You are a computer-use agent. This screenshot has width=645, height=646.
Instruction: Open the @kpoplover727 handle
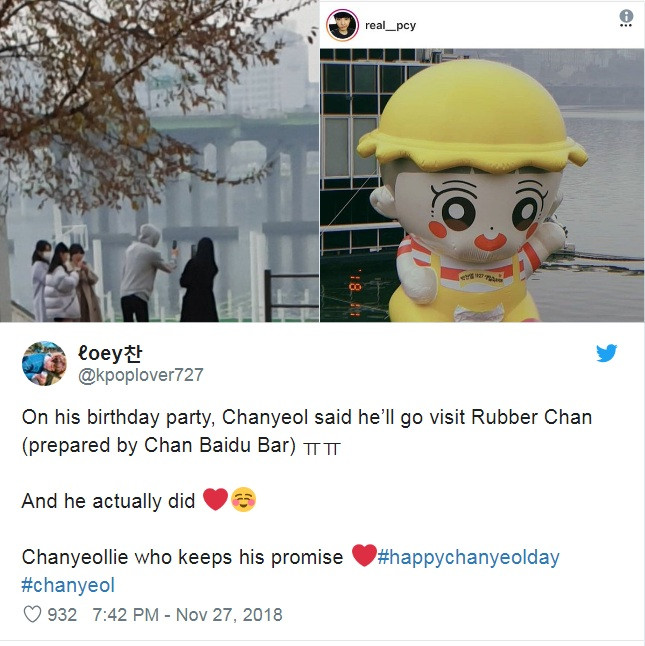click(140, 375)
